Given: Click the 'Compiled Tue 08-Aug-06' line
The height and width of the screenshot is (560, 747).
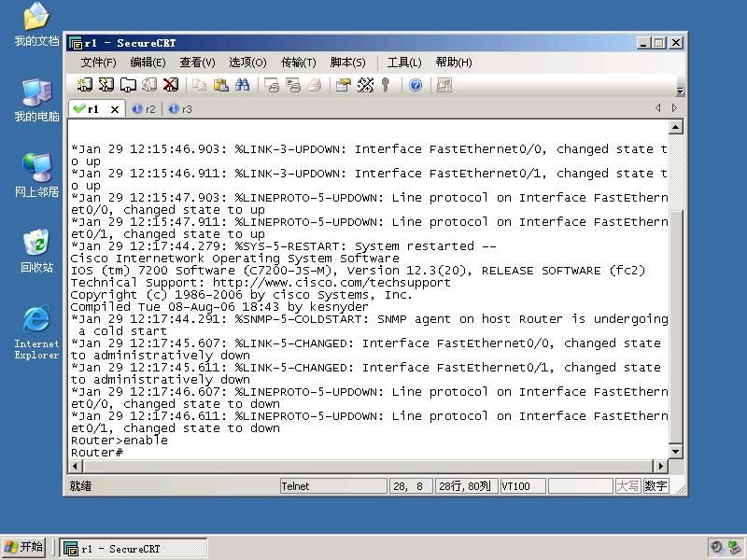Looking at the screenshot, I should pyautogui.click(x=219, y=307).
